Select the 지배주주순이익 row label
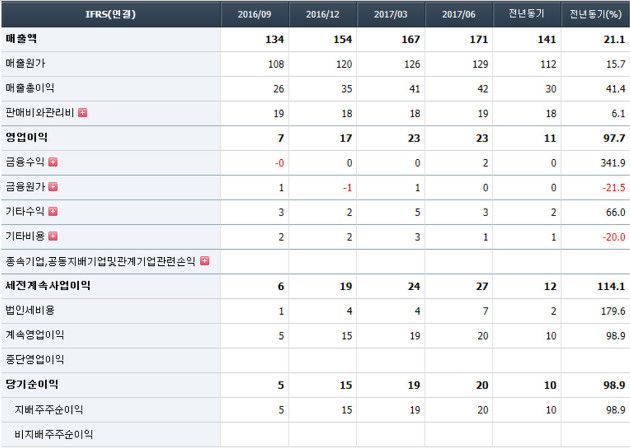Image resolution: width=630 pixels, height=448 pixels. click(49, 409)
